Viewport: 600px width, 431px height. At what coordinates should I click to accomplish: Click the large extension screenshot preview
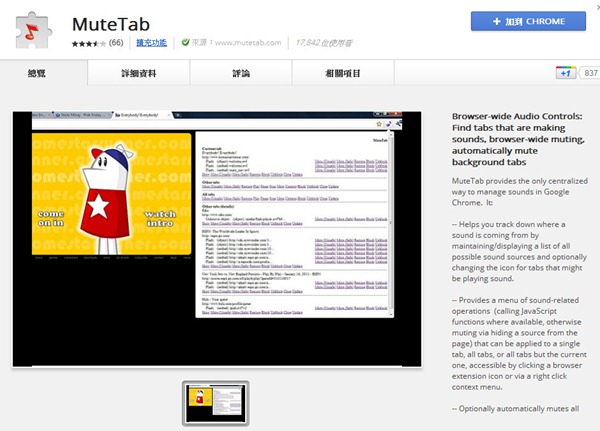pyautogui.click(x=217, y=239)
